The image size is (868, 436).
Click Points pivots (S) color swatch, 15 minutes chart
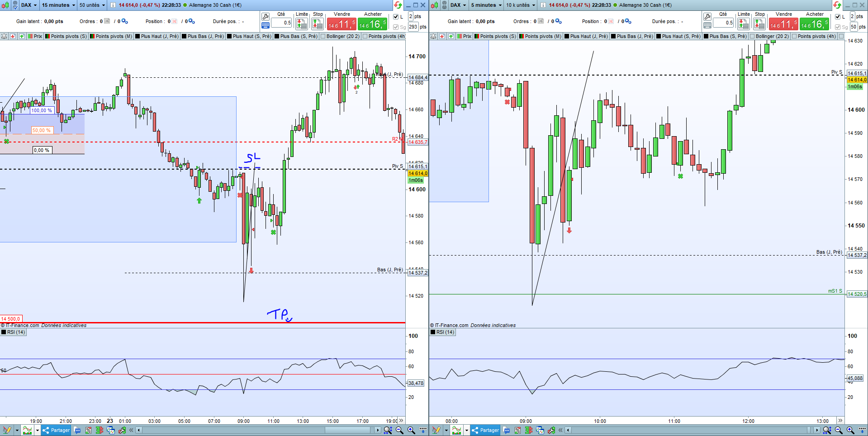(x=47, y=36)
